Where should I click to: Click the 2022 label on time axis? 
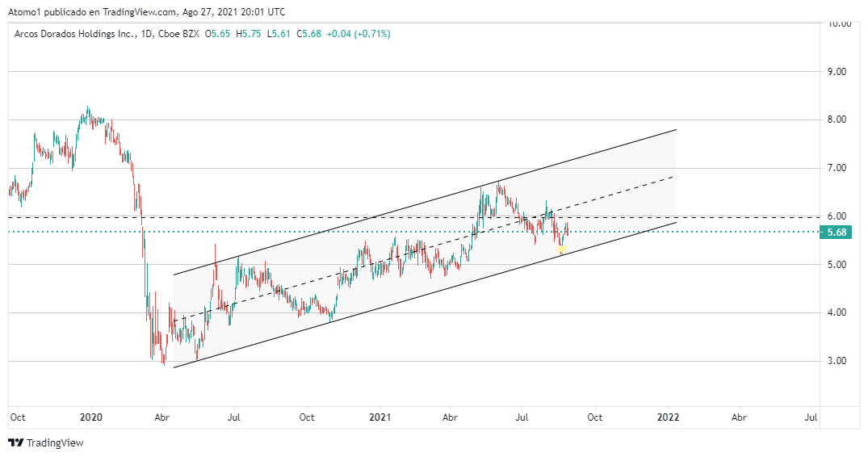[668, 417]
